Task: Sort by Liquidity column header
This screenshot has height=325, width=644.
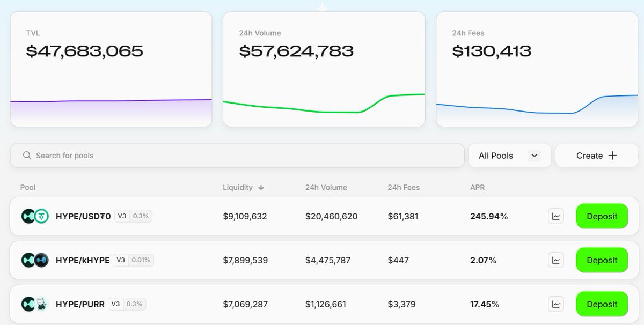Action: tap(238, 188)
